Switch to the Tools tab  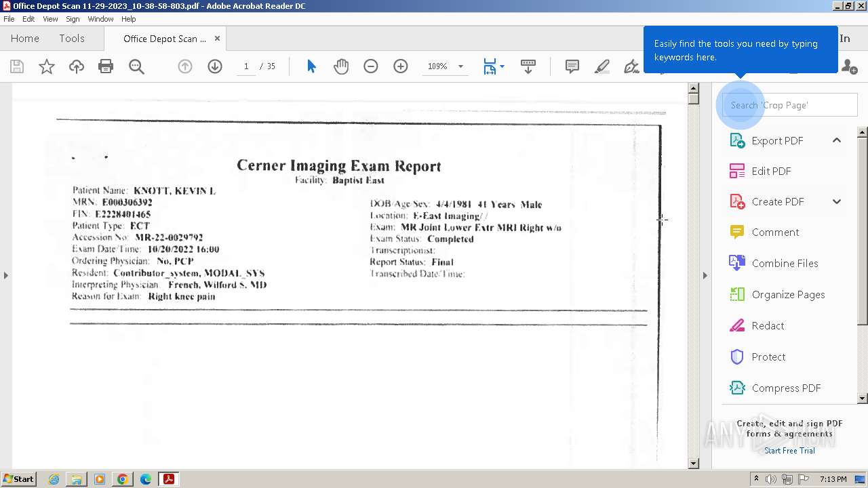(71, 39)
